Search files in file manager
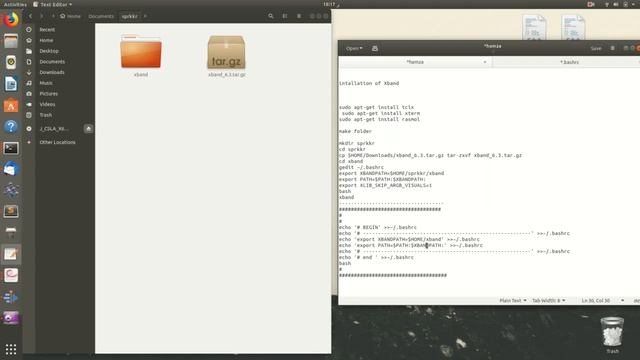Viewport: 640px width, 360px height. 271,16
